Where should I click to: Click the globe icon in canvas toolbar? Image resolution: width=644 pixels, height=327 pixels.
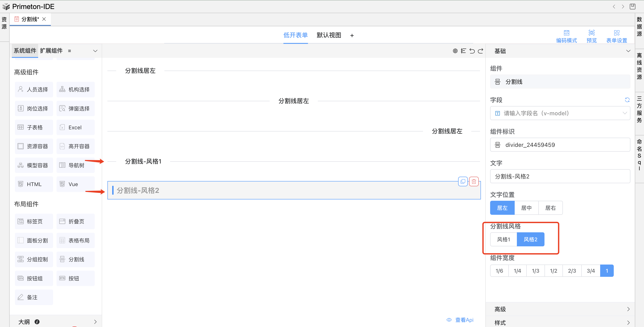pyautogui.click(x=455, y=51)
